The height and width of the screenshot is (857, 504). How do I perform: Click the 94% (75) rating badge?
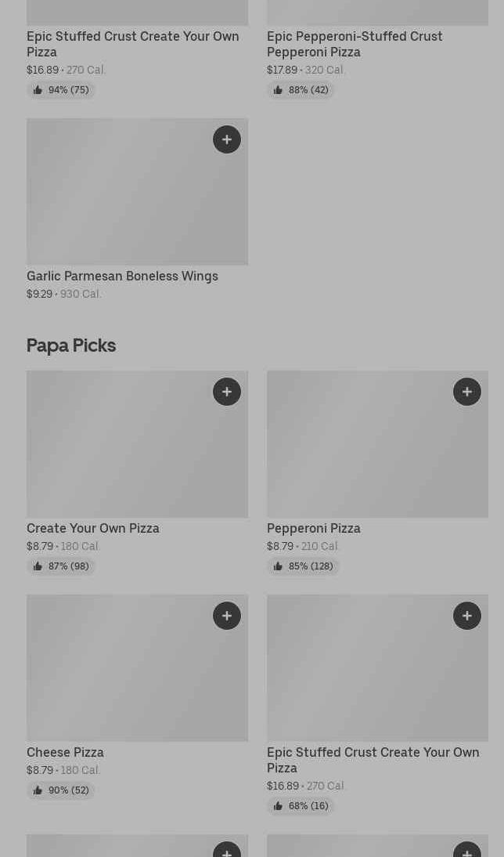pyautogui.click(x=61, y=90)
